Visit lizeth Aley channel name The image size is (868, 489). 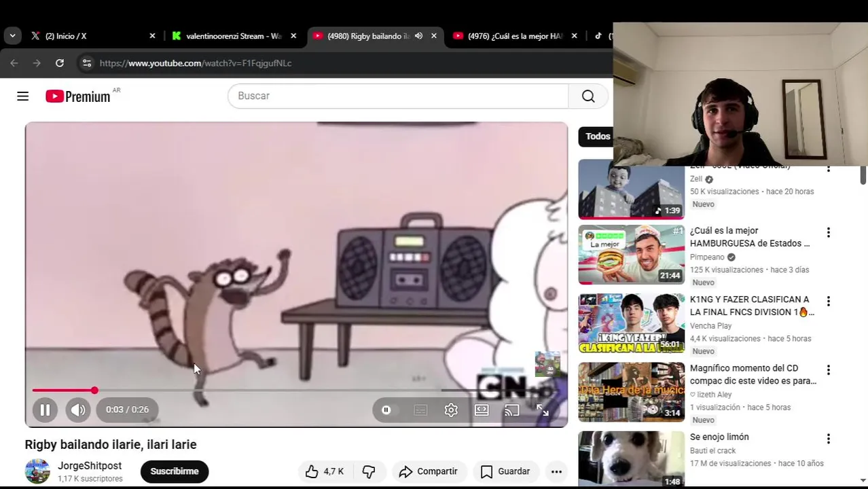tap(714, 395)
